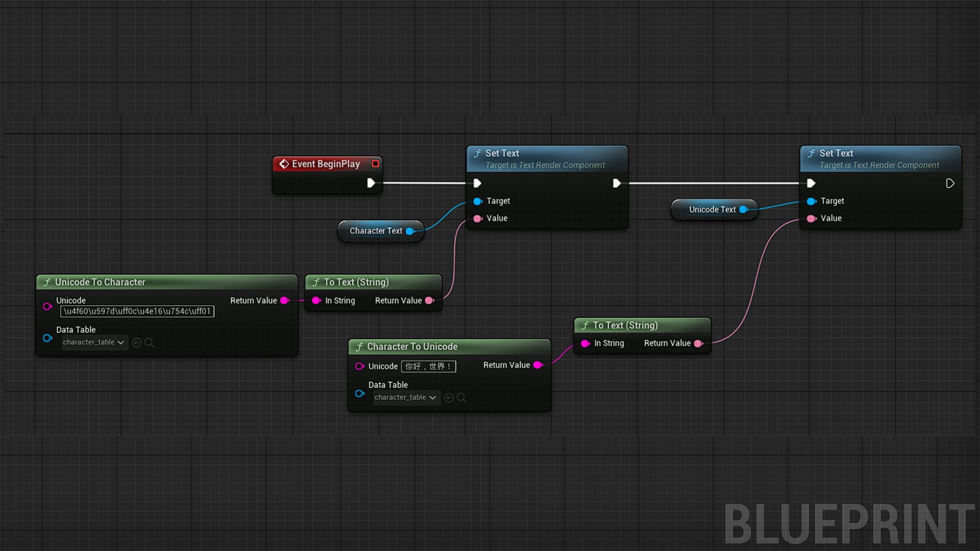The height and width of the screenshot is (551, 980).
Task: Browse to character_table asset in Unicode To Character
Action: [149, 343]
